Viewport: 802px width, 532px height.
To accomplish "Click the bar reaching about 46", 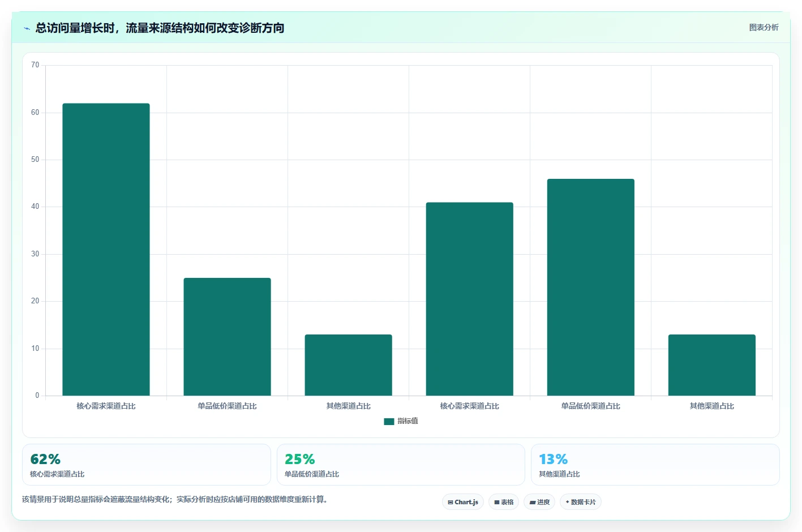I will (590, 287).
